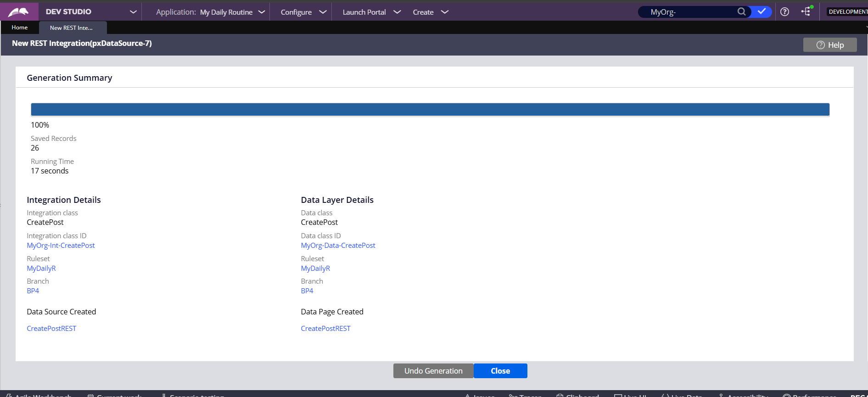Click the gray Help button
This screenshot has width=868, height=397.
pyautogui.click(x=829, y=45)
